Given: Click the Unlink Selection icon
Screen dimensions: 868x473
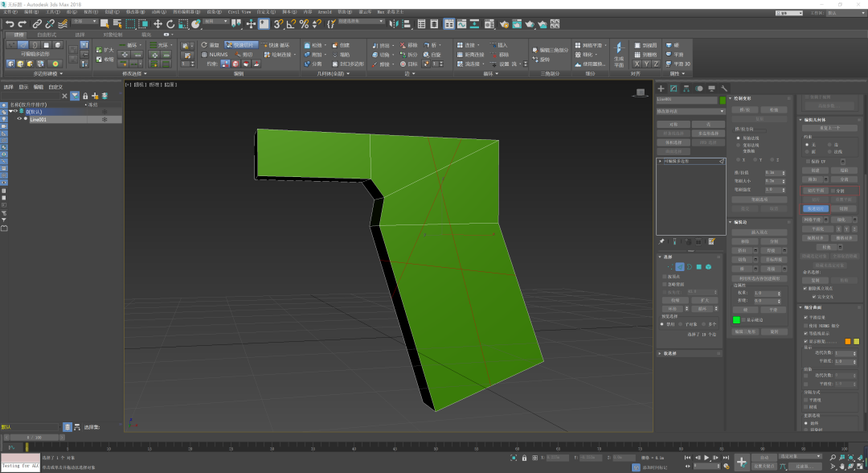Looking at the screenshot, I should point(50,24).
